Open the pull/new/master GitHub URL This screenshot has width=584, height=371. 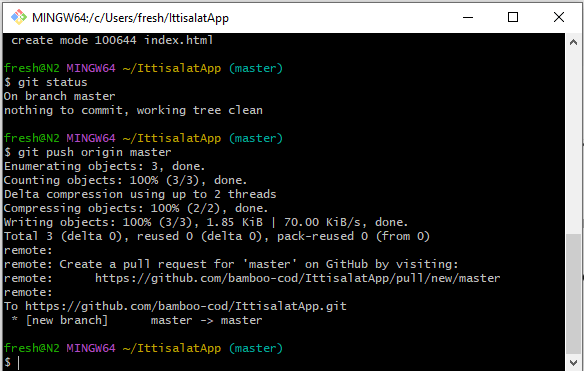pos(297,278)
